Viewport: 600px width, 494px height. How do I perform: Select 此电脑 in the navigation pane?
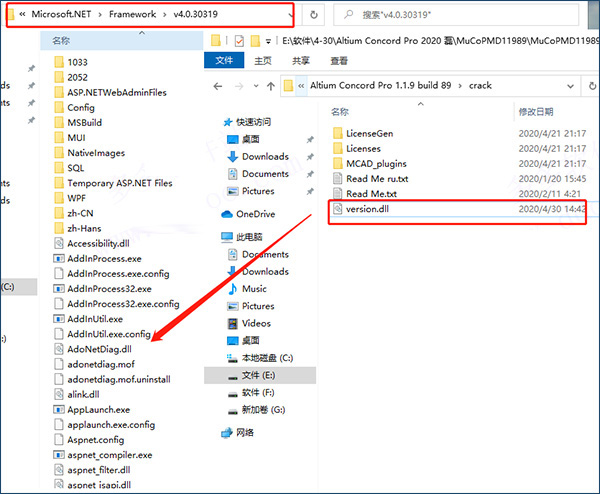[242, 237]
